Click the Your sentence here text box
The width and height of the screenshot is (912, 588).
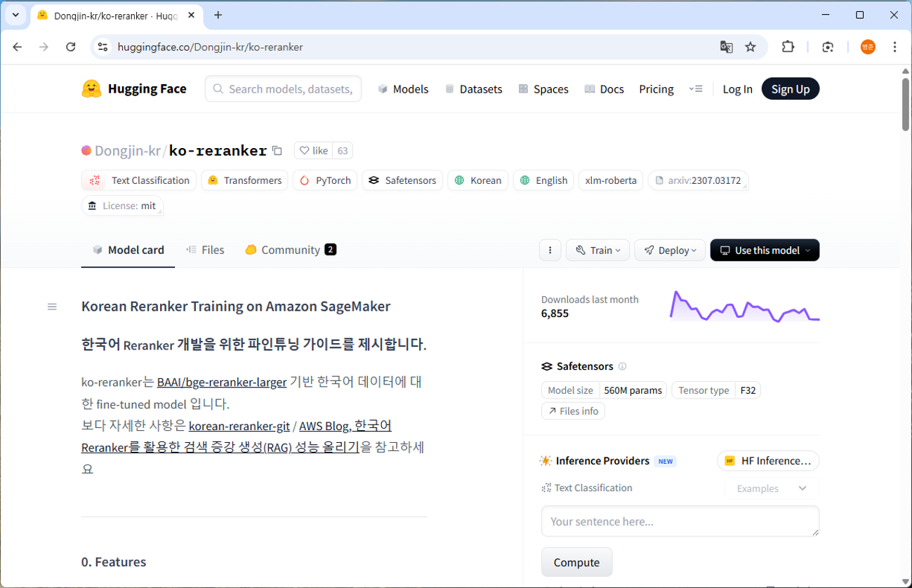click(680, 521)
